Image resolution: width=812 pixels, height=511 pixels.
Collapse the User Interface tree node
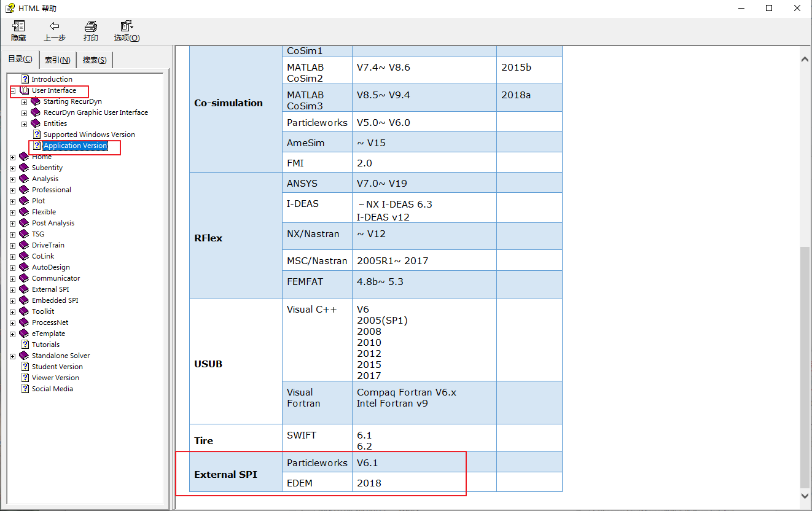[13, 91]
